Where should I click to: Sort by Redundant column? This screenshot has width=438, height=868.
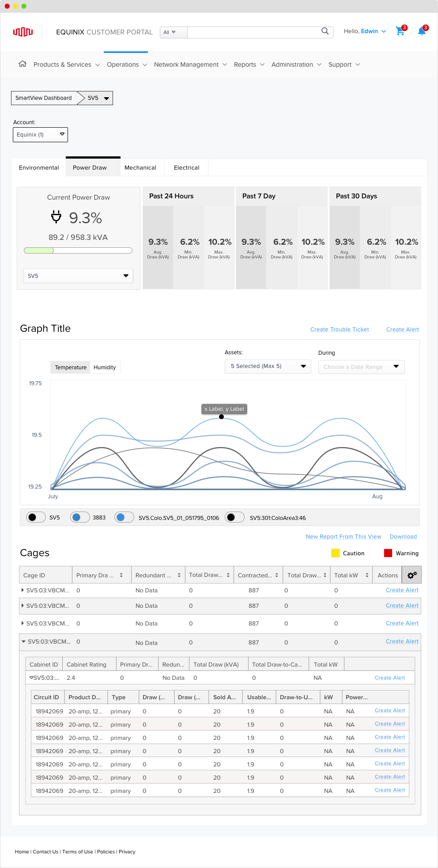(x=179, y=575)
